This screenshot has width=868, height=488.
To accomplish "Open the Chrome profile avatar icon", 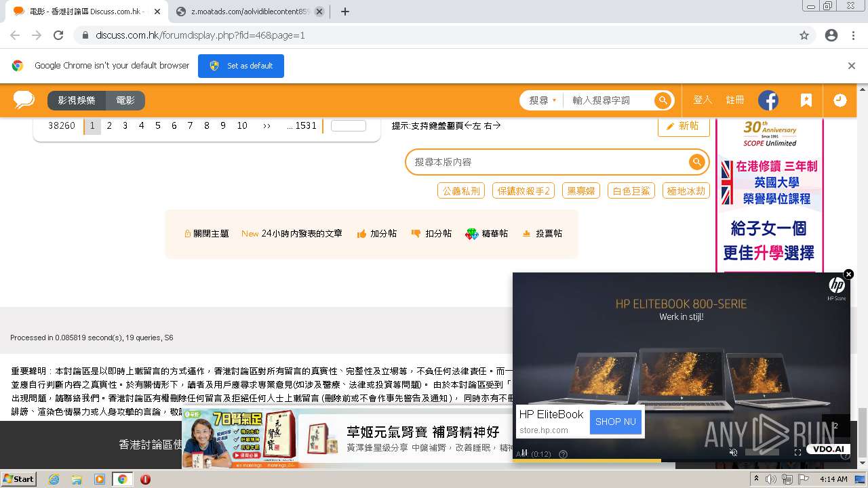I will coord(831,35).
